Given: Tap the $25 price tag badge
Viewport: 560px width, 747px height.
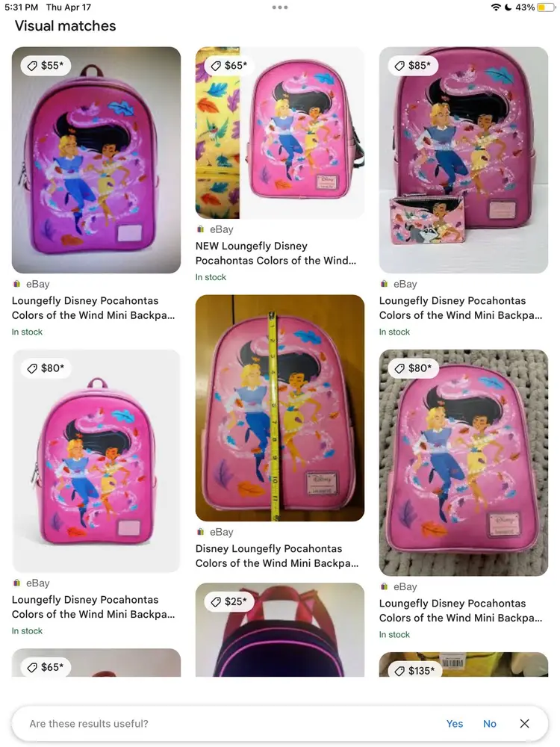Looking at the screenshot, I should point(229,601).
